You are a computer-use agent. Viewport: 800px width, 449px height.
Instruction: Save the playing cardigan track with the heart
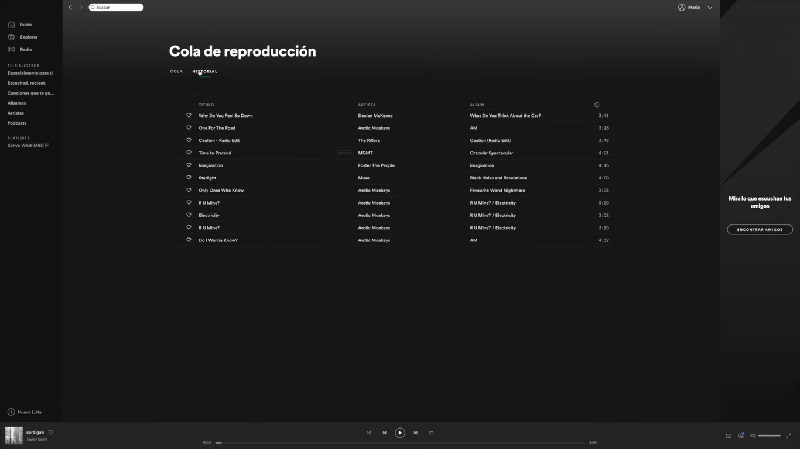pyautogui.click(x=51, y=432)
